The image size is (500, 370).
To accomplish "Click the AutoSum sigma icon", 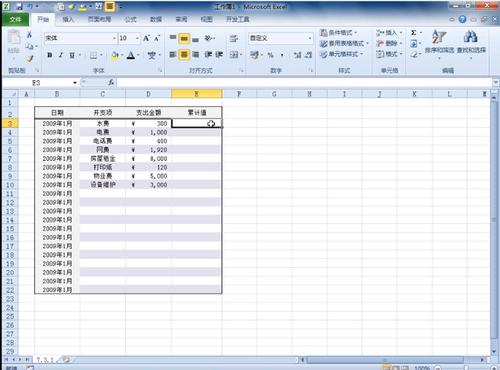I will 414,33.
